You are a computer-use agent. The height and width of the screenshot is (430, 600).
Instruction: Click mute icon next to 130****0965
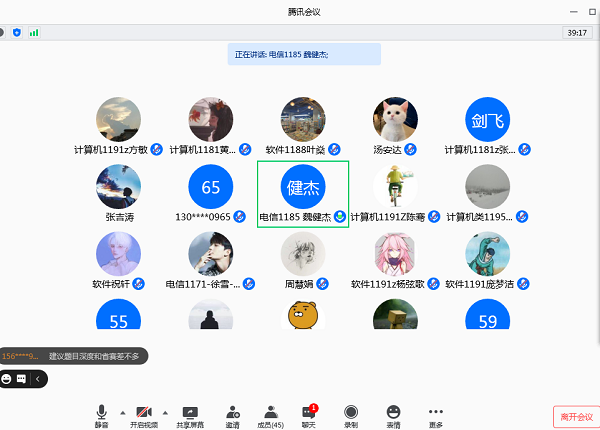click(240, 217)
